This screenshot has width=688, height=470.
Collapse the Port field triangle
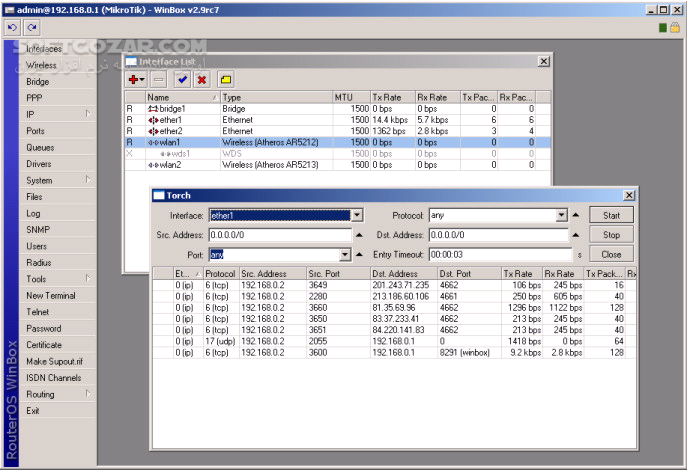359,255
